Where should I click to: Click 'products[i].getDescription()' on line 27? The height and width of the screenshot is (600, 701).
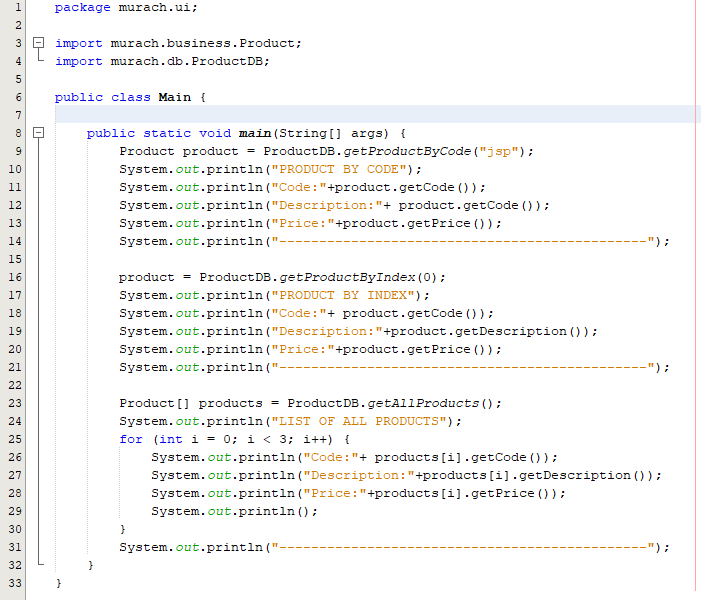[x=537, y=475]
